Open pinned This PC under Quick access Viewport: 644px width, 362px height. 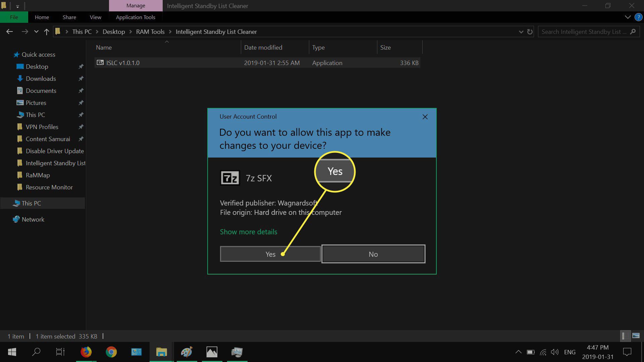tap(35, 115)
